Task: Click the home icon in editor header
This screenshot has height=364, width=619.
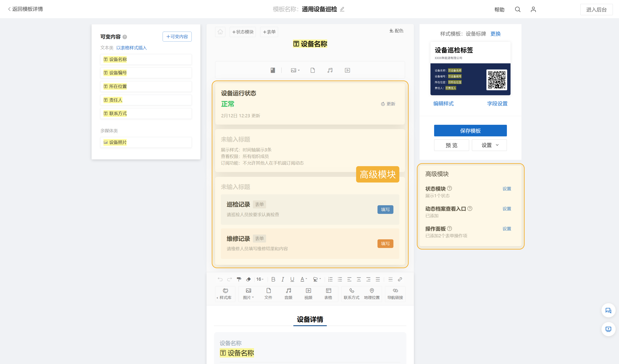Action: [220, 32]
